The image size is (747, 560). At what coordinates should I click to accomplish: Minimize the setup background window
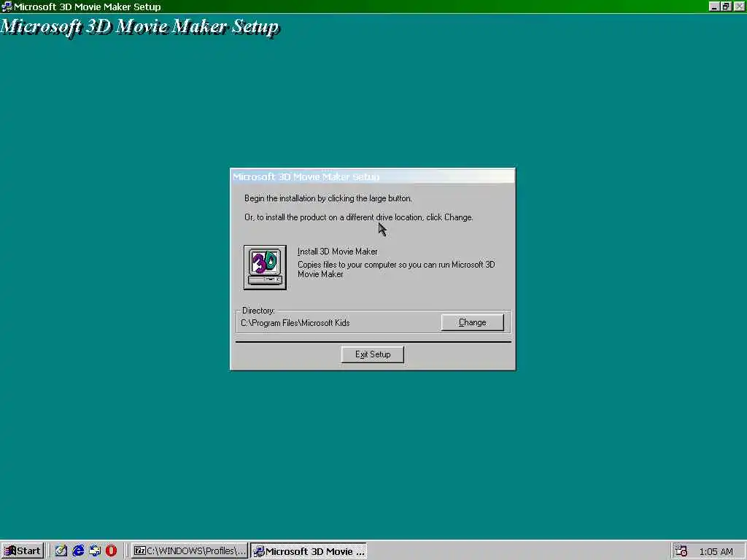tap(713, 7)
